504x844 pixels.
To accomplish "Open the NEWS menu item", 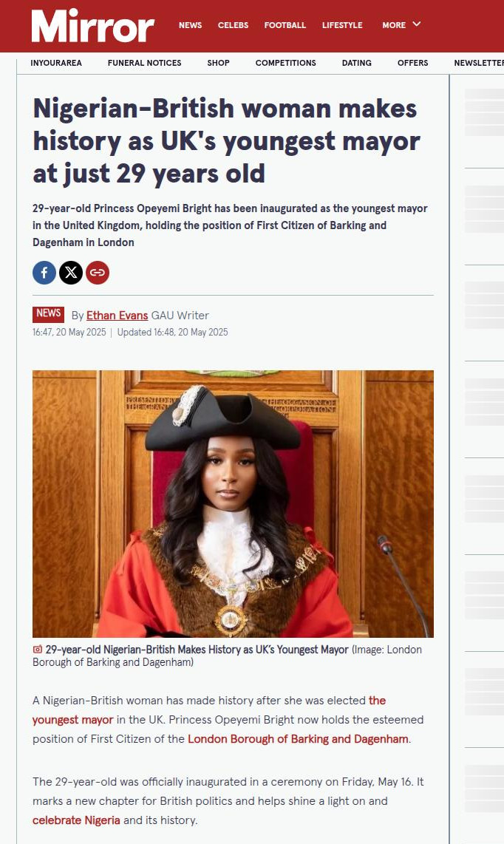I will pyautogui.click(x=190, y=25).
